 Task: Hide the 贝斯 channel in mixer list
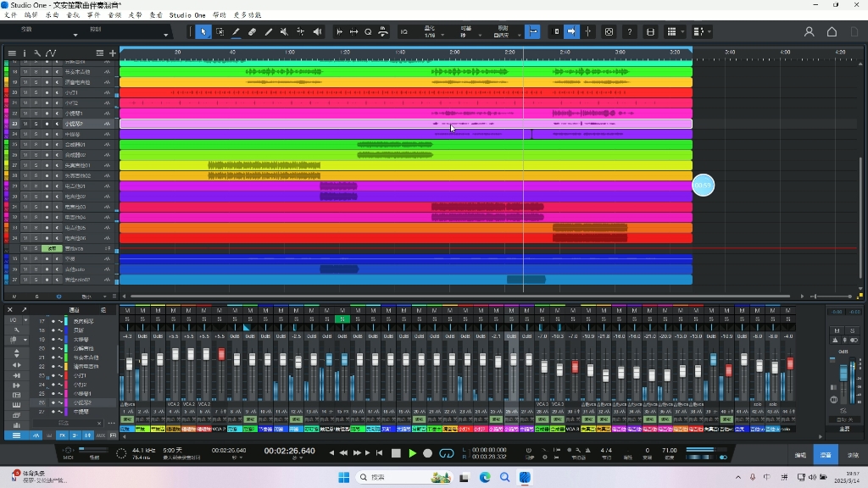pyautogui.click(x=53, y=330)
